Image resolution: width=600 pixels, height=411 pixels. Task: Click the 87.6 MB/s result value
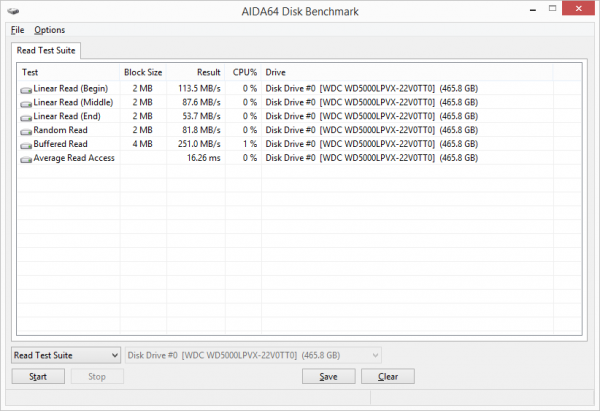tap(201, 102)
